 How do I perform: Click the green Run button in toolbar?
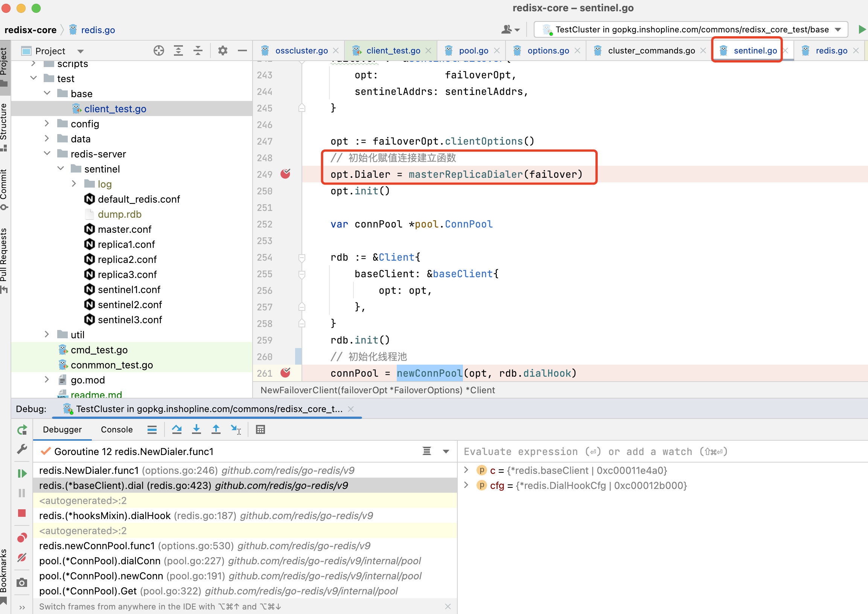(x=862, y=29)
